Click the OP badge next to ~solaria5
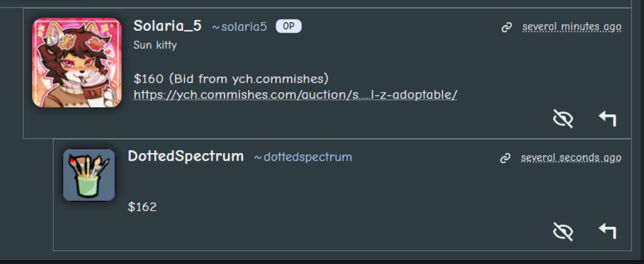Image resolution: width=644 pixels, height=264 pixels. 288,26
